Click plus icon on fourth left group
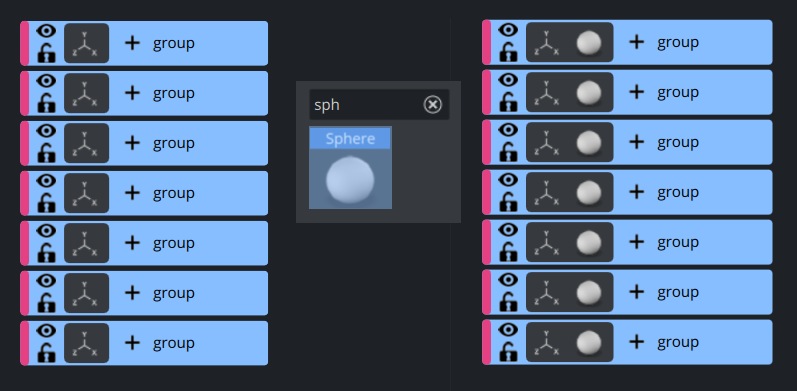797x391 pixels. 132,193
